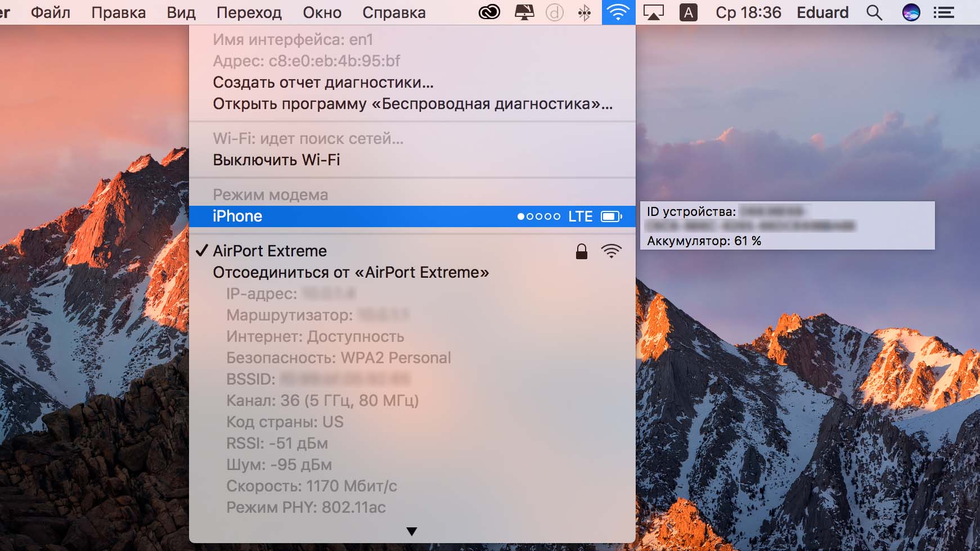Open the keyboard input source menu
Image resolution: width=980 pixels, height=551 pixels.
click(x=689, y=12)
